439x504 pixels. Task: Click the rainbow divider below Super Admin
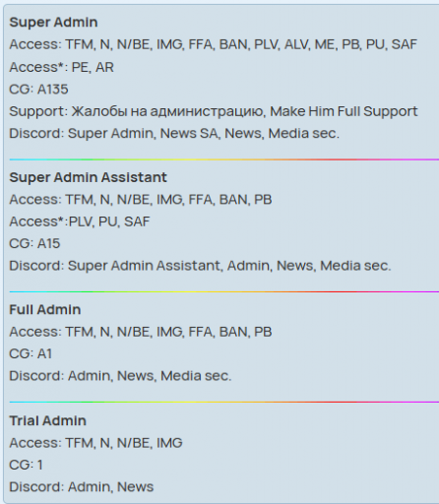click(224, 159)
